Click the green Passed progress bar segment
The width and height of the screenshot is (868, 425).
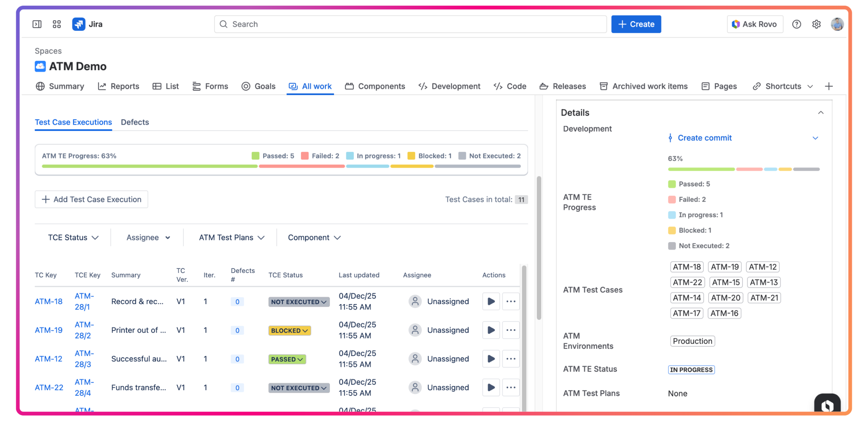point(149,166)
